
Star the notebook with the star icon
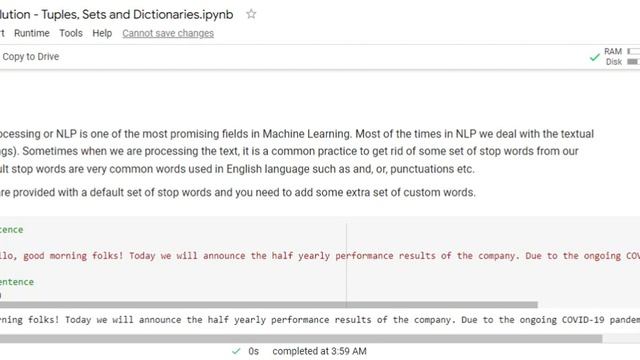click(251, 14)
